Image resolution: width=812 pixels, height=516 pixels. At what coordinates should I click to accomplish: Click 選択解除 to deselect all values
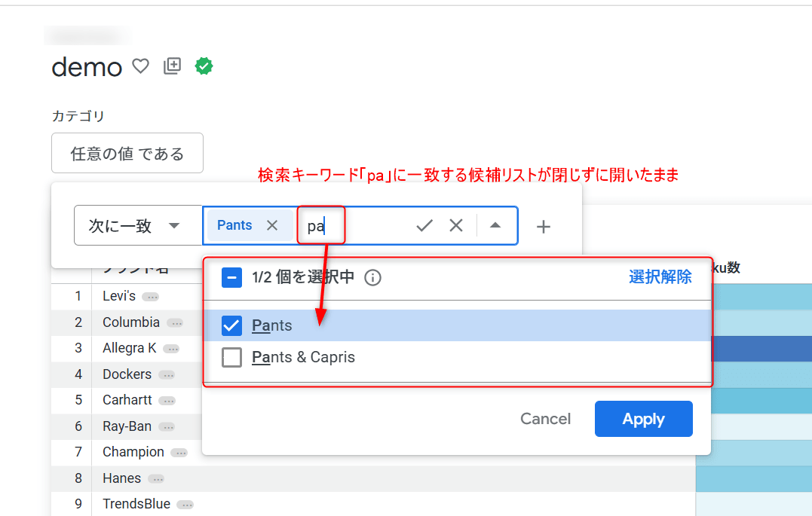660,277
